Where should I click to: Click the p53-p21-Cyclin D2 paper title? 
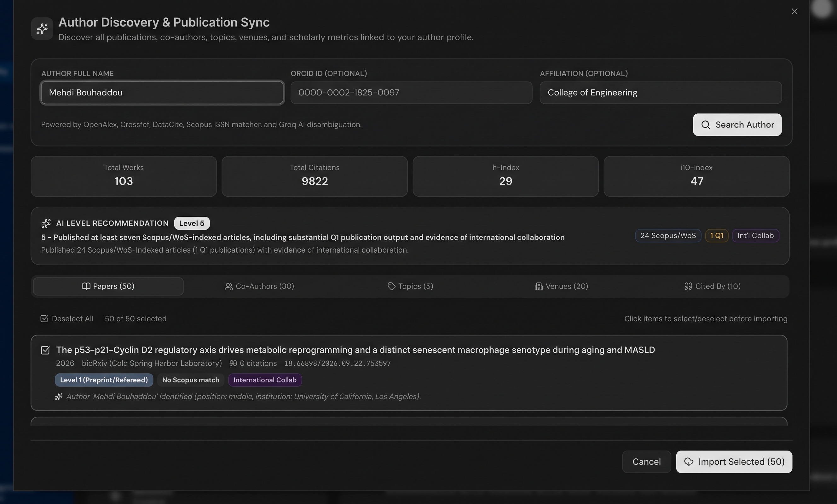(x=355, y=350)
